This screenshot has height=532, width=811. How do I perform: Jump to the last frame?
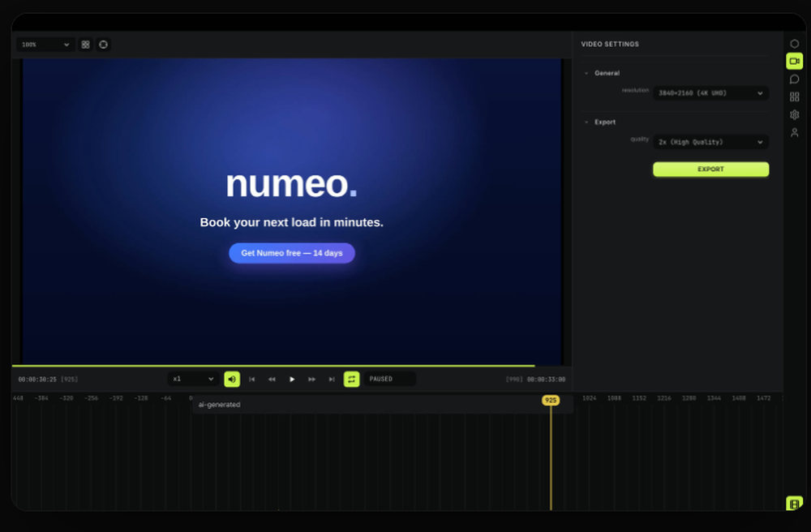click(332, 379)
